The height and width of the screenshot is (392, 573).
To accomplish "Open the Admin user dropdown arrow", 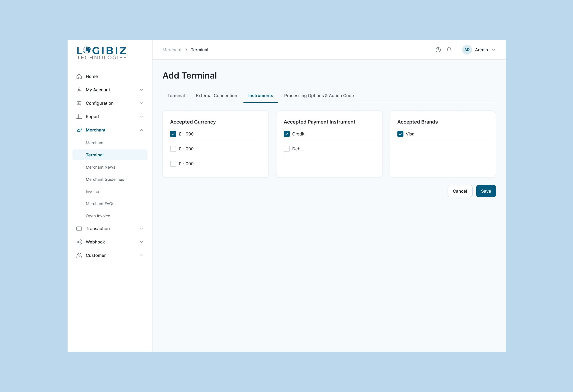I will tap(494, 50).
